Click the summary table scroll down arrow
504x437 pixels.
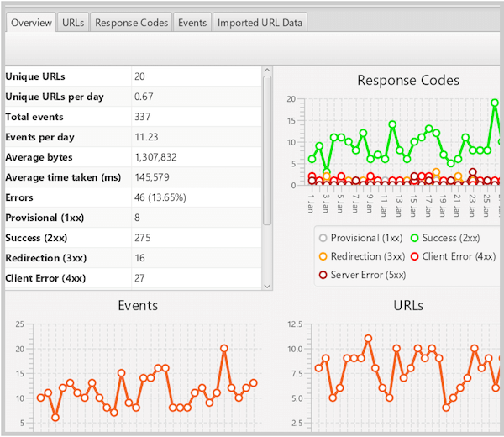point(267,286)
